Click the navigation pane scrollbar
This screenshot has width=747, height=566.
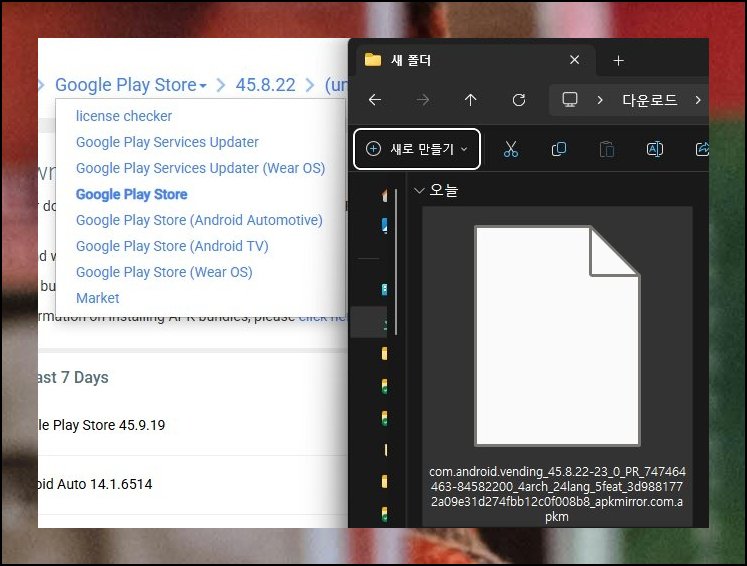pos(396,262)
